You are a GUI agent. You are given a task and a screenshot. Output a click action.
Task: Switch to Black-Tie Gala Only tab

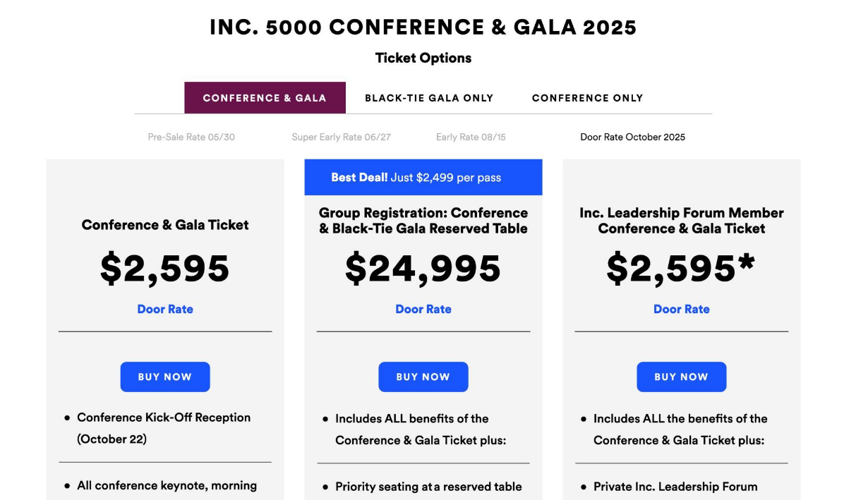pyautogui.click(x=428, y=98)
